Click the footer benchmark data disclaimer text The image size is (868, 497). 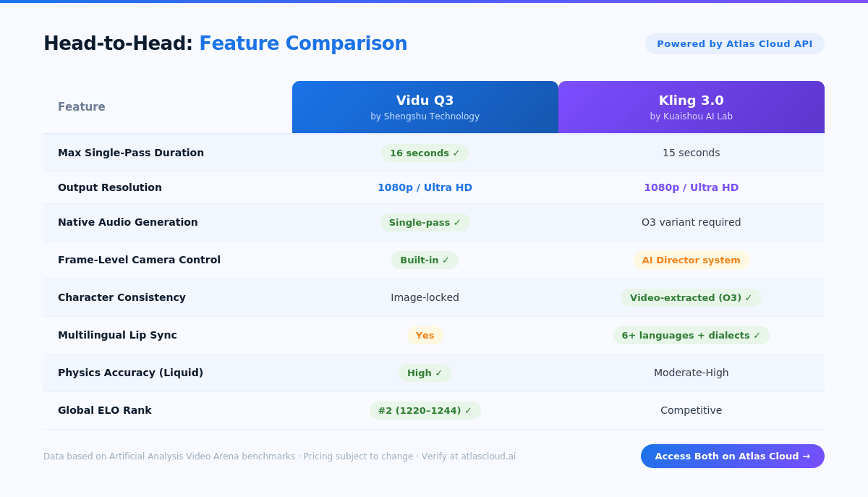[x=279, y=456]
